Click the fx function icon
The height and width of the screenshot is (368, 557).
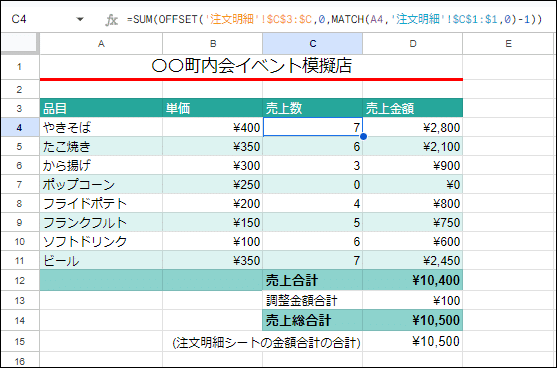111,20
